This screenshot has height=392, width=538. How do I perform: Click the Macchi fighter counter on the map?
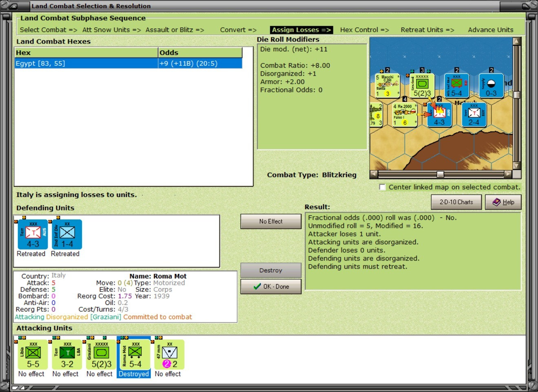pos(387,85)
